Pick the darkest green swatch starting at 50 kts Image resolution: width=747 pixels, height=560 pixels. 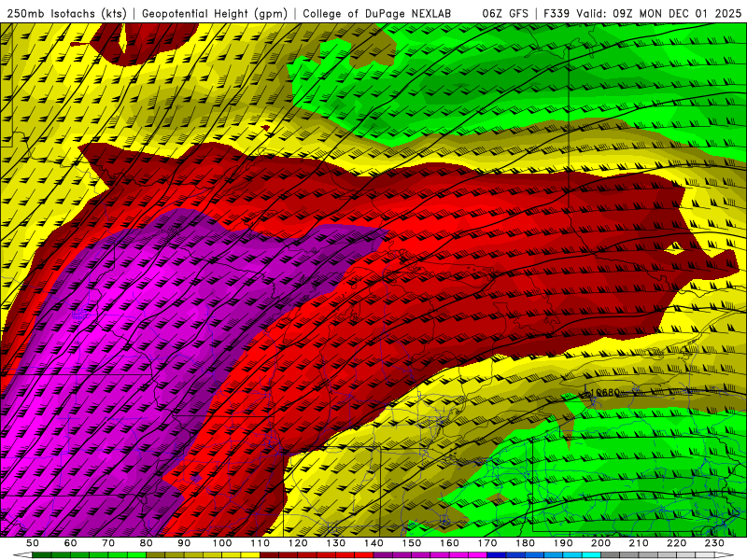pyautogui.click(x=42, y=555)
